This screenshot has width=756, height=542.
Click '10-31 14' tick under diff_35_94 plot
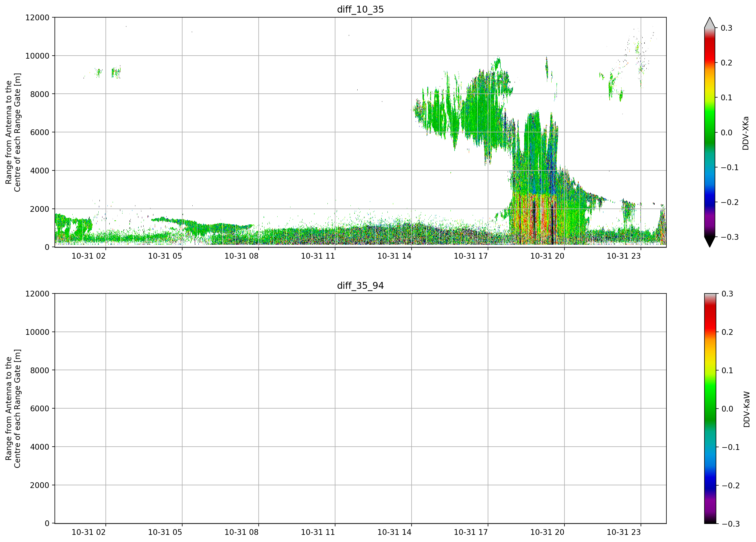tap(394, 532)
